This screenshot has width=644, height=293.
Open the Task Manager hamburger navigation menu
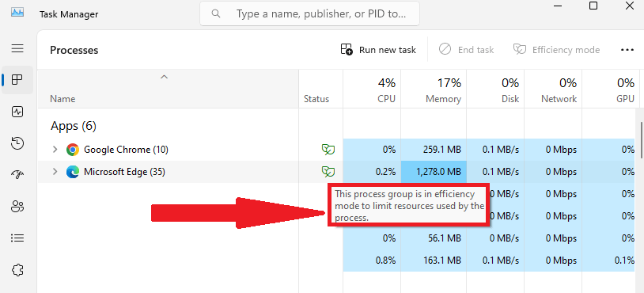click(17, 48)
